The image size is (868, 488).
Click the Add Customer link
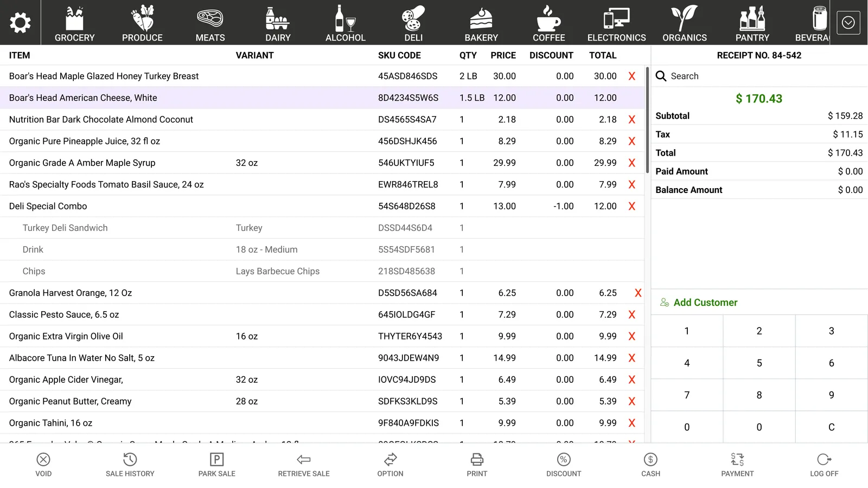click(699, 303)
